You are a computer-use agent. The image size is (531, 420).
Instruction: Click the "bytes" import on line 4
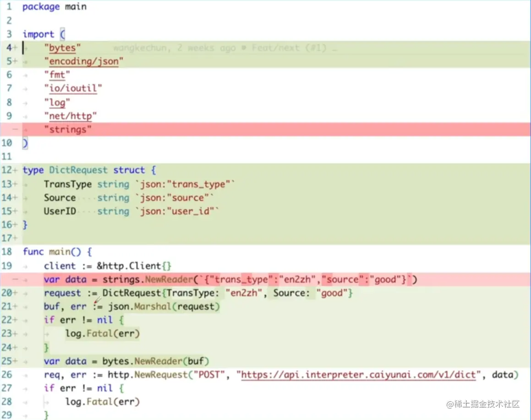[62, 48]
